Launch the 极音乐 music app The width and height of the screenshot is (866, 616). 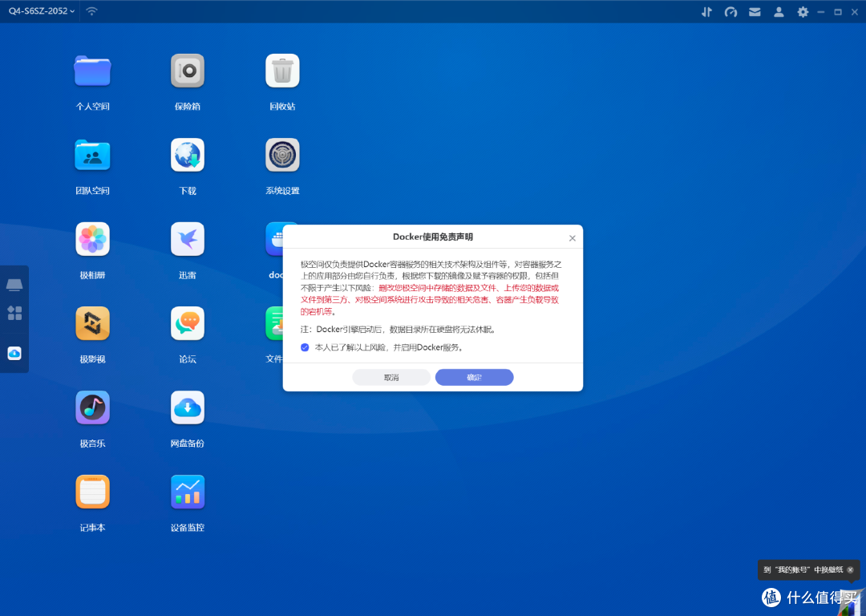tap(93, 407)
